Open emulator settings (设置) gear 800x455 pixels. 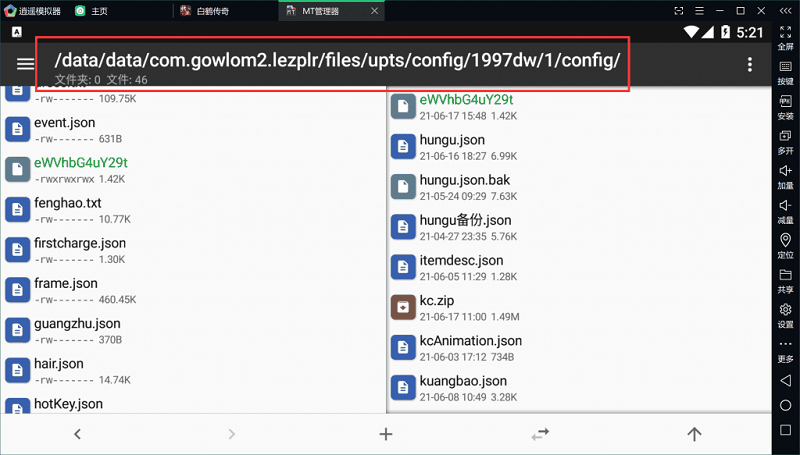(x=785, y=314)
